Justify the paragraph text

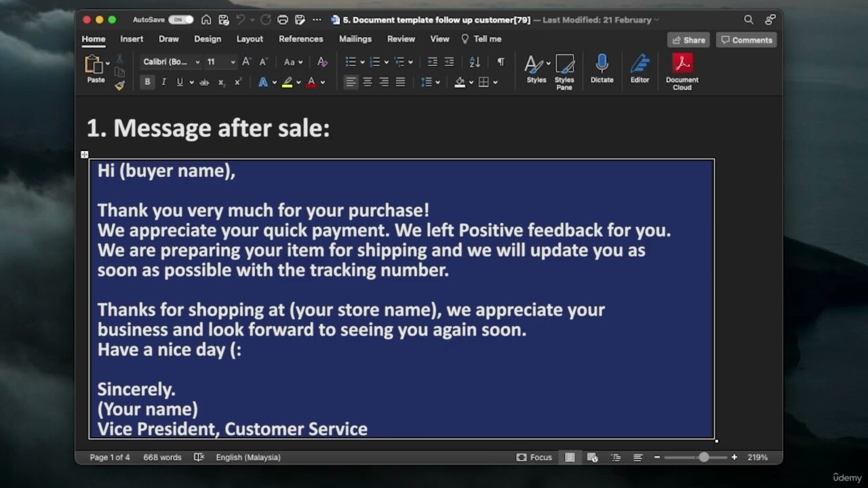[x=400, y=82]
